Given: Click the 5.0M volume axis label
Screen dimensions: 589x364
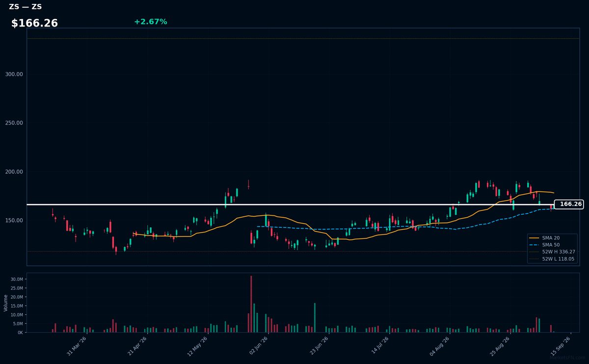Looking at the screenshot, I should pos(18,323).
